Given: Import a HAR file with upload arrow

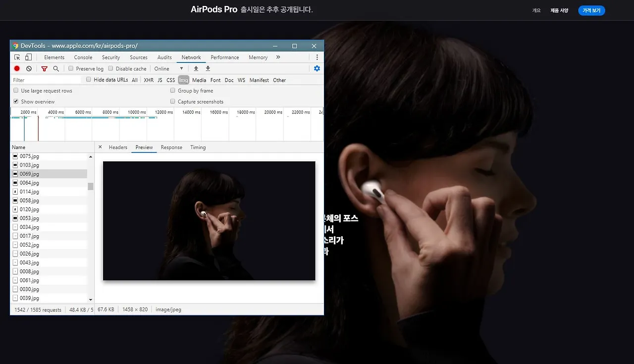Looking at the screenshot, I should point(196,69).
